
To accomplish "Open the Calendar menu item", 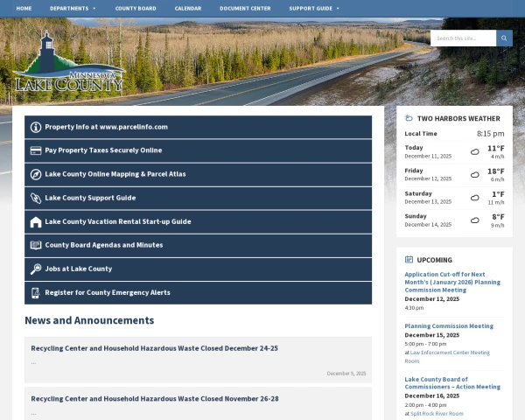I will [187, 8].
